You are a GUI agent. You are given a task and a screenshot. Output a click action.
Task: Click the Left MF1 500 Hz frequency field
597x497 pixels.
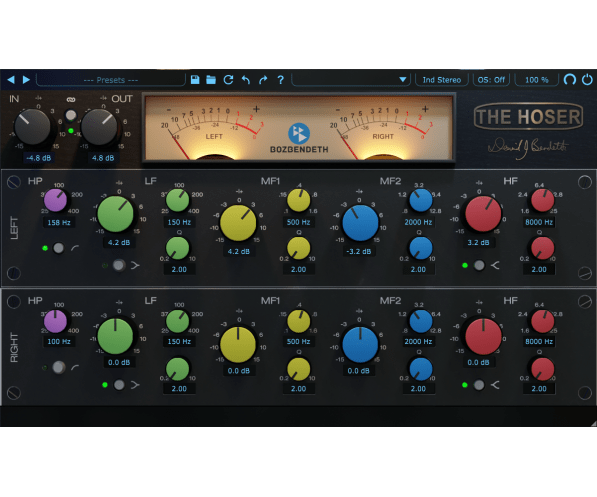(298, 222)
